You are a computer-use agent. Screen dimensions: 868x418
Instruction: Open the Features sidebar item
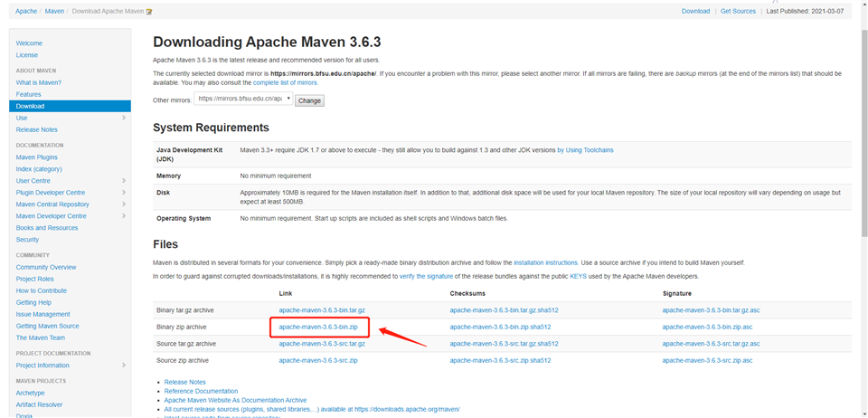point(28,94)
